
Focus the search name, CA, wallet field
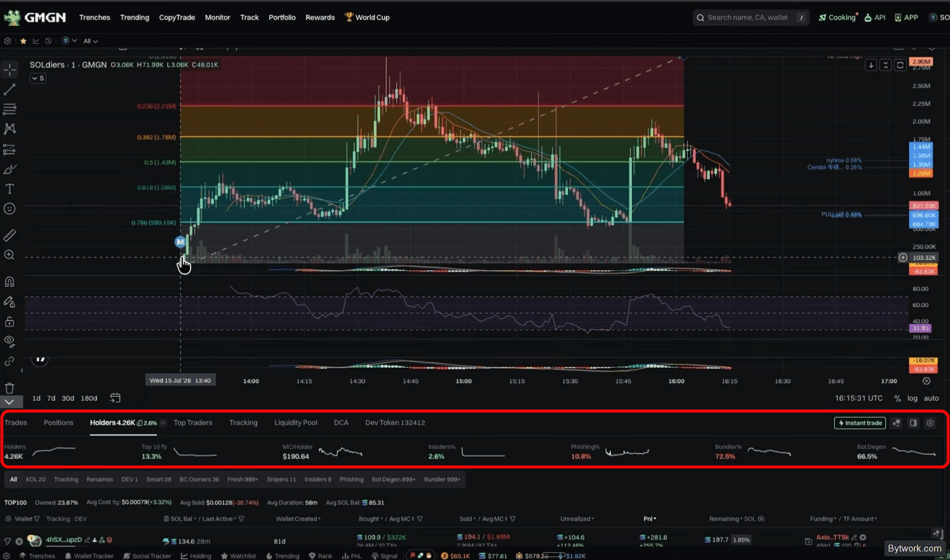[751, 17]
